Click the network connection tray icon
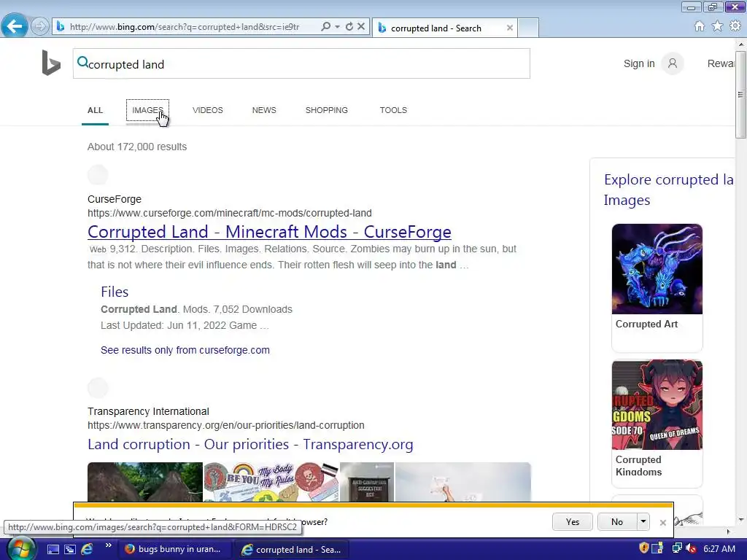Screen dimensions: 747x560 [x=676, y=548]
